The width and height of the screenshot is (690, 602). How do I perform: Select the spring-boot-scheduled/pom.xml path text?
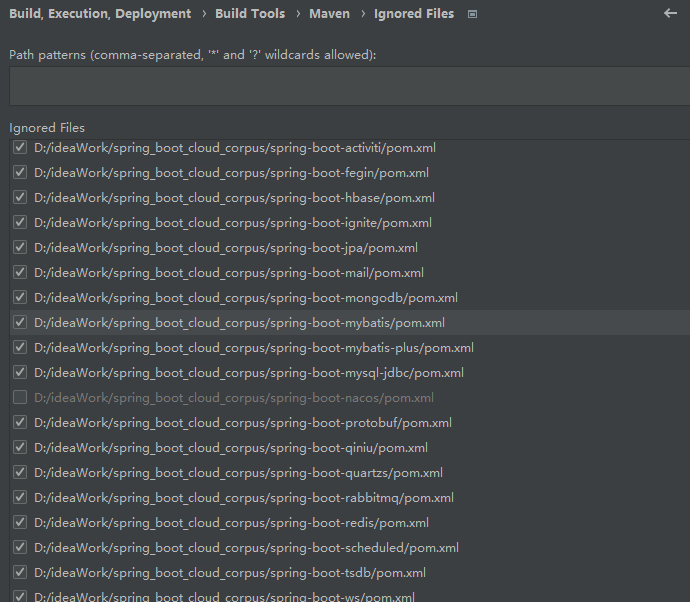pos(246,548)
